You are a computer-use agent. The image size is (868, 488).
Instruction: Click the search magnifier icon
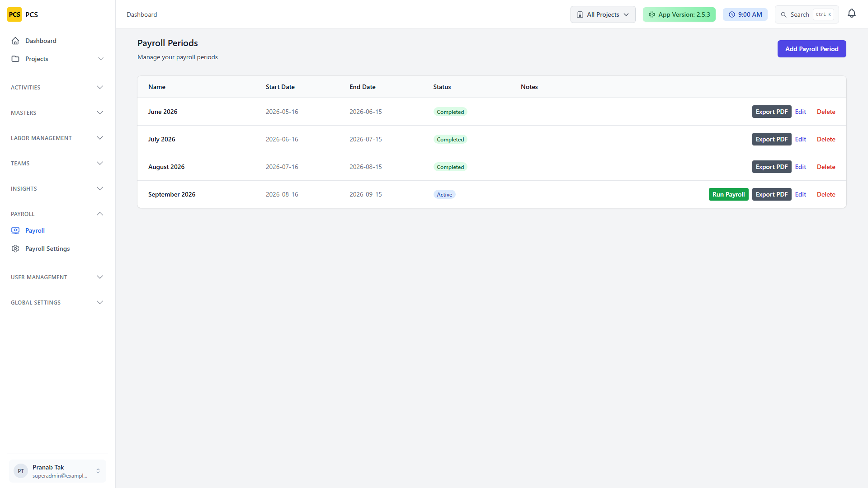(x=783, y=14)
